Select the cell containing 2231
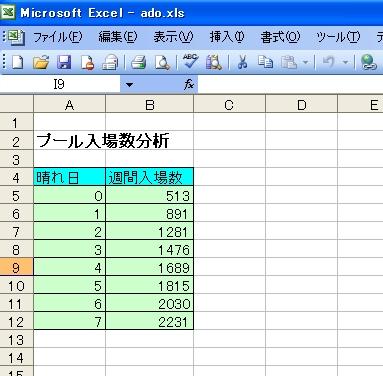Screen dimensions: 383x376 pyautogui.click(x=150, y=322)
